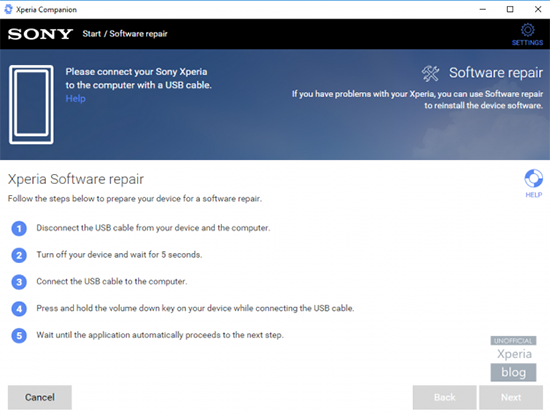The image size is (550, 415).
Task: Click step 1 number circle
Action: coord(19,229)
